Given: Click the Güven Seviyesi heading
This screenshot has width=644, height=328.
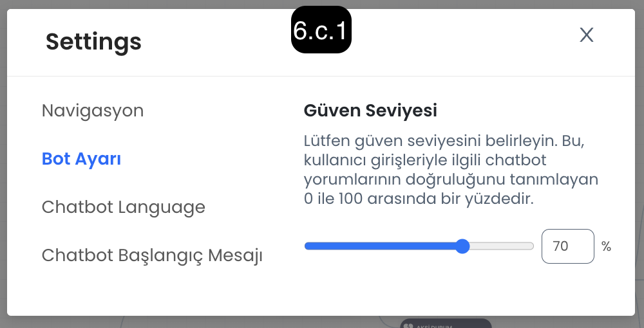Looking at the screenshot, I should (x=370, y=110).
